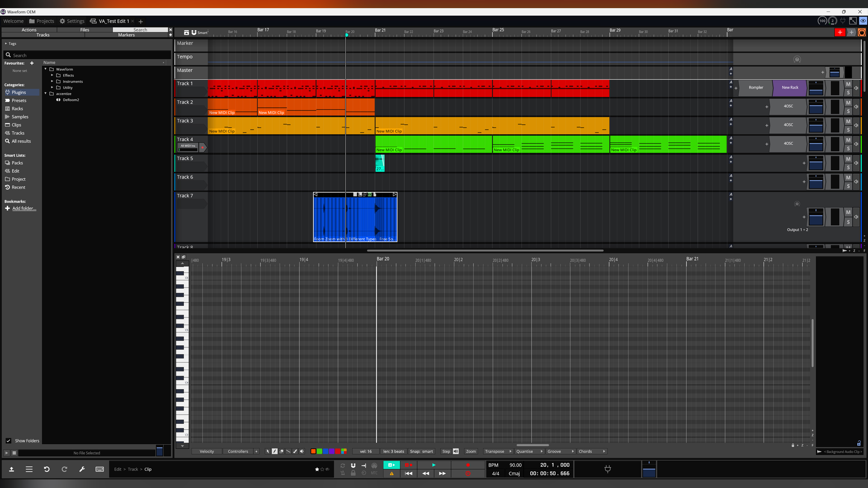Switch to the Projects tab
Image resolution: width=868 pixels, height=488 pixels.
42,21
